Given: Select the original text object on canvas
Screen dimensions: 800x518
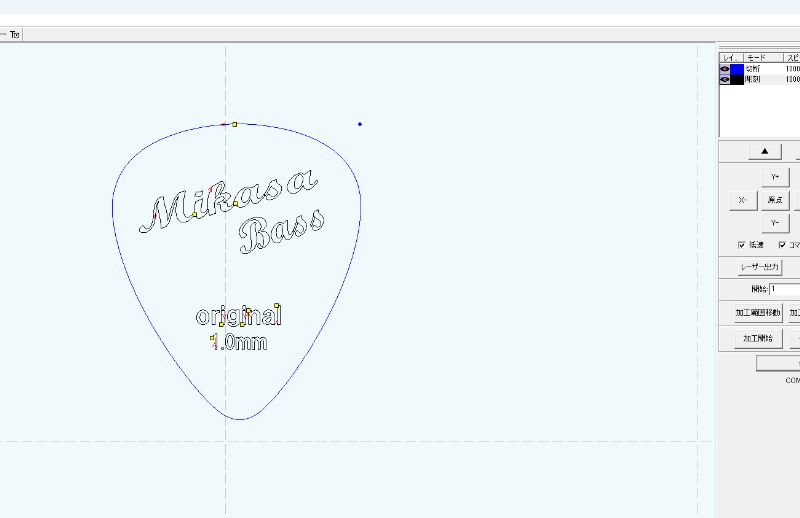Looking at the screenshot, I should pyautogui.click(x=239, y=317).
